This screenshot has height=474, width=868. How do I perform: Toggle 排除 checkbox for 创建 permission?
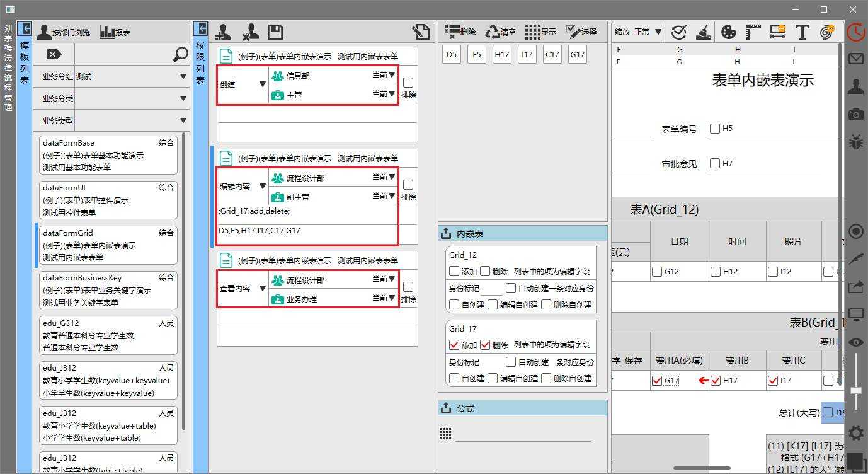(408, 83)
